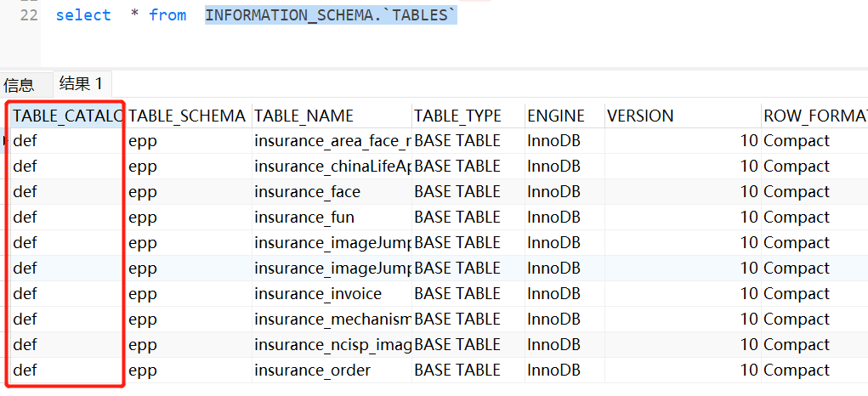Select the TABLE_NAME column header
This screenshot has width=868, height=396.
[x=304, y=116]
